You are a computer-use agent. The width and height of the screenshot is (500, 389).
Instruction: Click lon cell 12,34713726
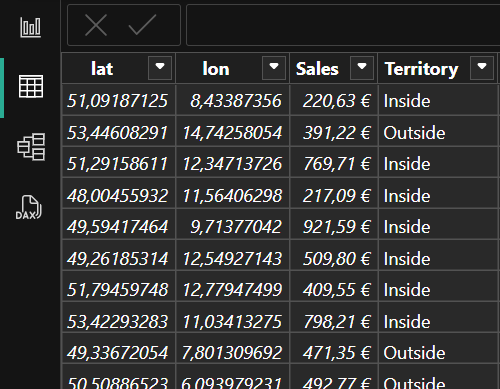coord(233,163)
